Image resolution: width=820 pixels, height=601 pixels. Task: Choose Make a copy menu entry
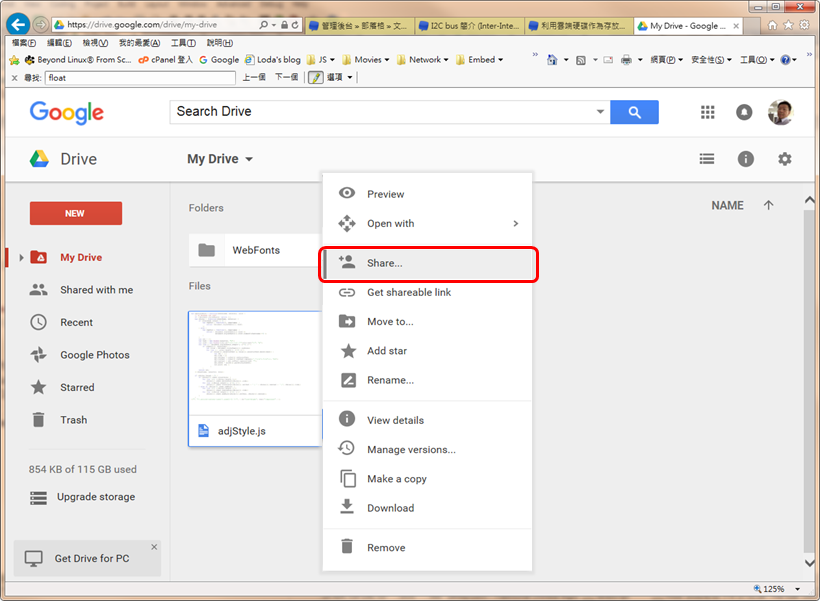click(427, 479)
